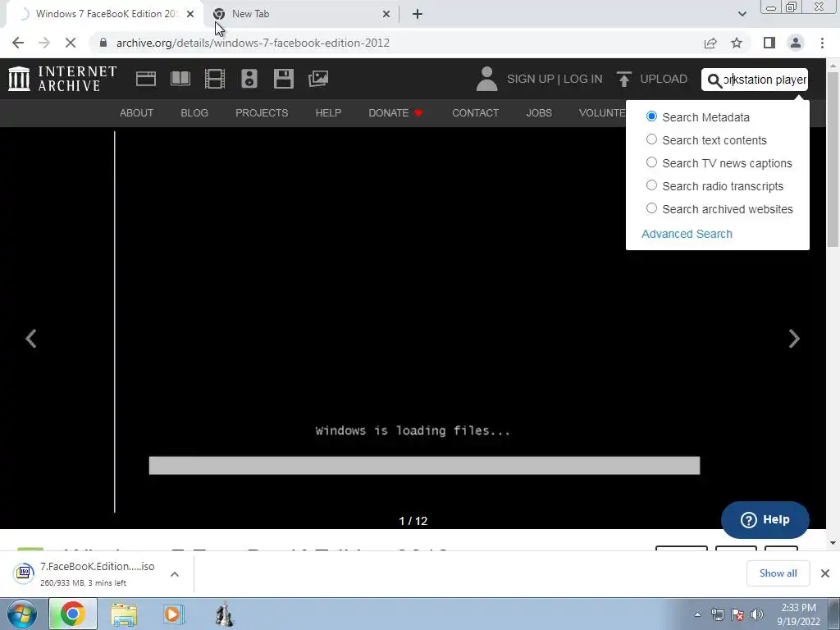The height and width of the screenshot is (630, 840).
Task: Click the search magnifier icon
Action: click(714, 80)
